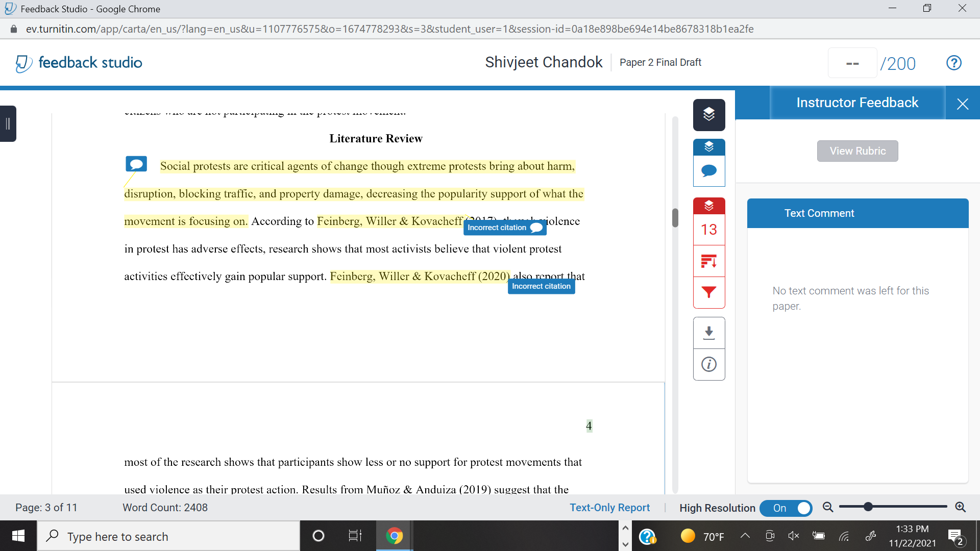980x551 pixels.
Task: Click the grade score field
Action: click(852, 63)
